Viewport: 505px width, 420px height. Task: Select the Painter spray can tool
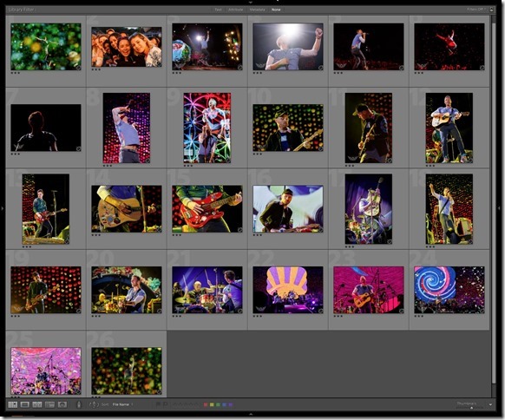(79, 404)
